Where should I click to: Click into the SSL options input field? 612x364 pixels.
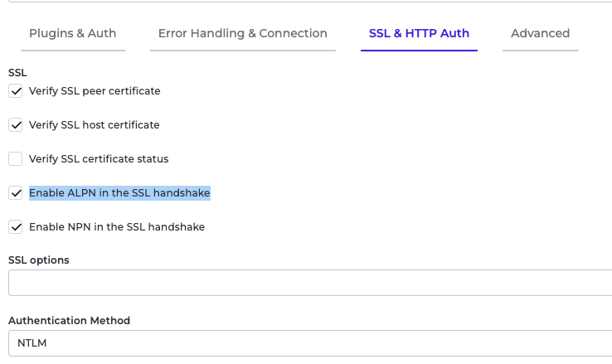click(310, 283)
